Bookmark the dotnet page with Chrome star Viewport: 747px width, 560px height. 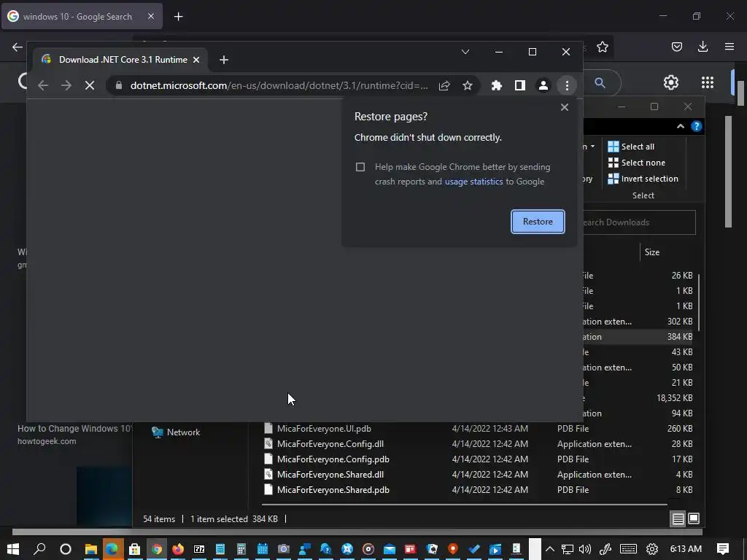click(468, 86)
